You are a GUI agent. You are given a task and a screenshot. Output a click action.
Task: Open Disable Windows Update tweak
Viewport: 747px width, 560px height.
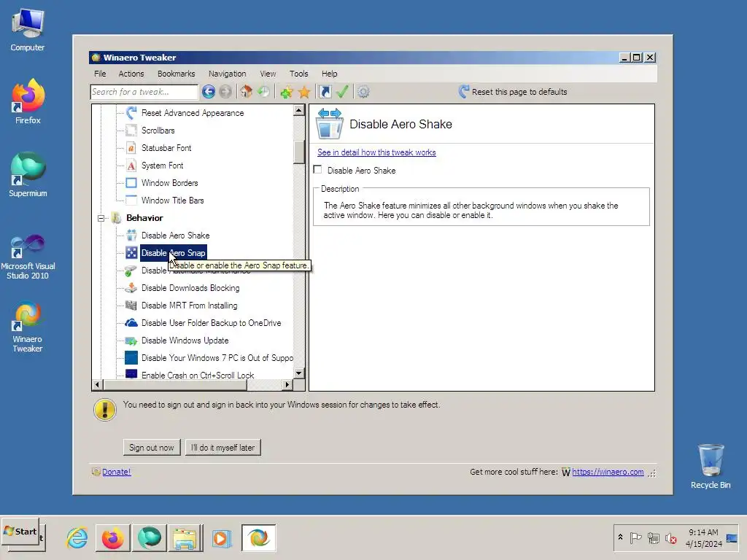(x=185, y=341)
